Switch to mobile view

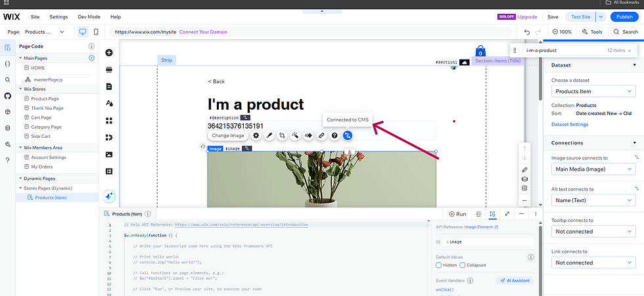(x=96, y=32)
